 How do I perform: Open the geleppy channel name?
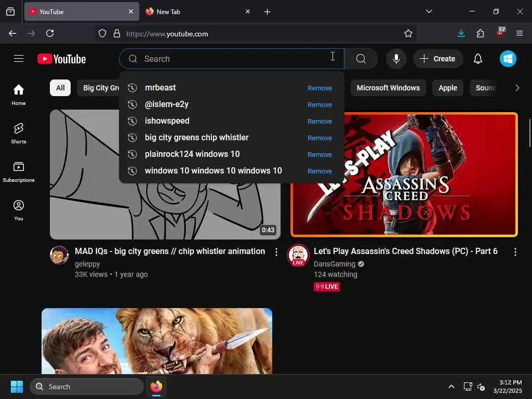coord(87,264)
